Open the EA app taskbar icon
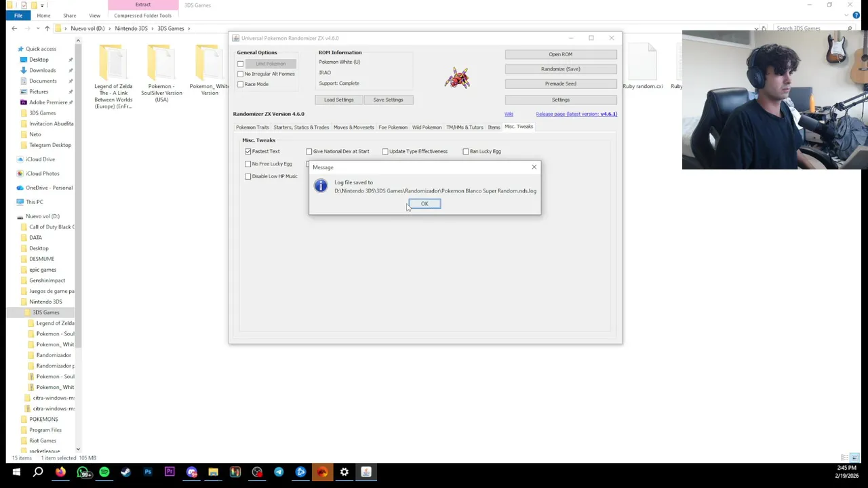 tap(322, 472)
